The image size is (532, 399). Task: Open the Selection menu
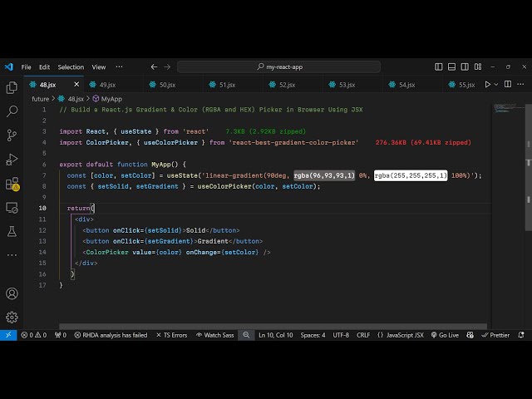point(71,66)
